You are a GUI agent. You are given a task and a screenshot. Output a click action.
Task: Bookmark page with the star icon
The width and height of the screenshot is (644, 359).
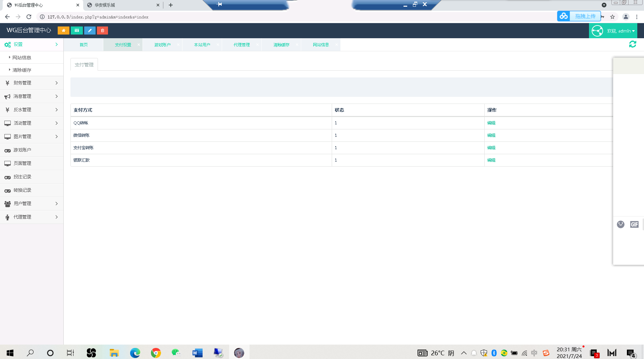tap(612, 17)
